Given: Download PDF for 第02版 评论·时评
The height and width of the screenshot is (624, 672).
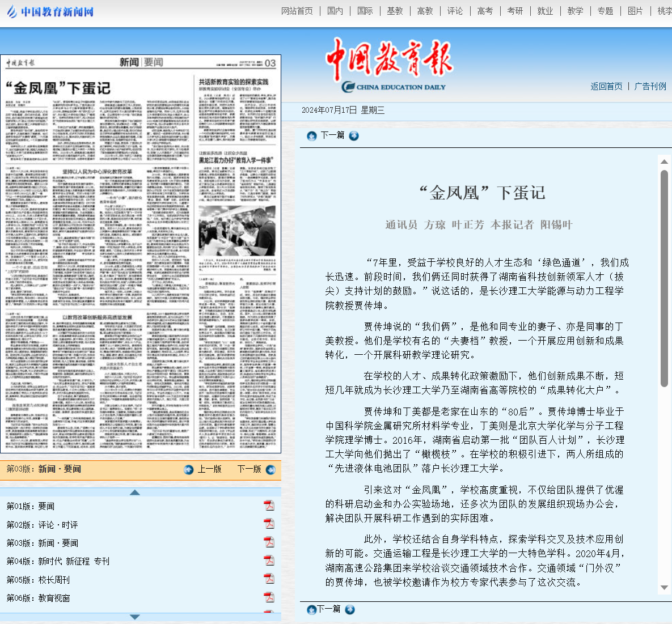Looking at the screenshot, I should pyautogui.click(x=269, y=524).
